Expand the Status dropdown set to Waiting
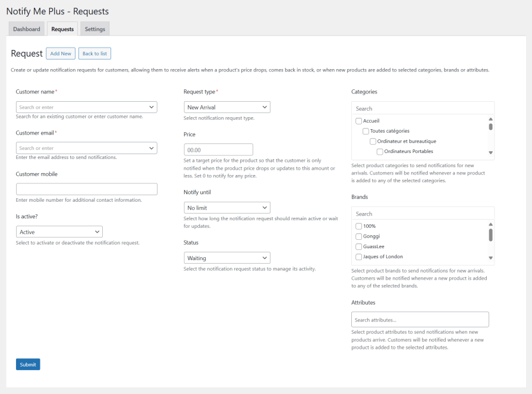The image size is (532, 394). (x=226, y=258)
